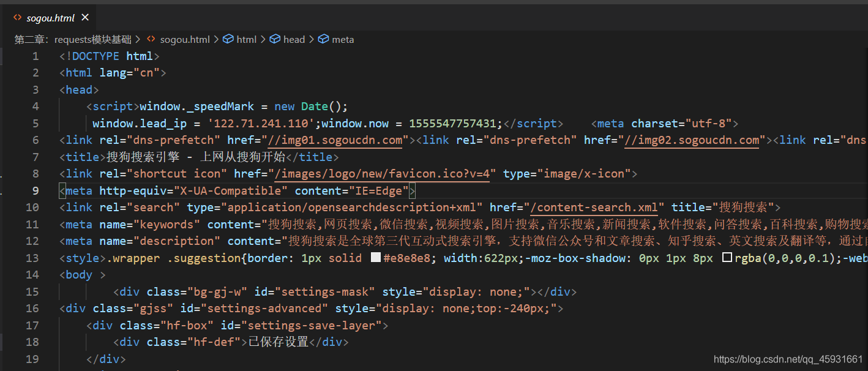
Task: Click the cube icon before html breadcrumb
Action: point(228,39)
